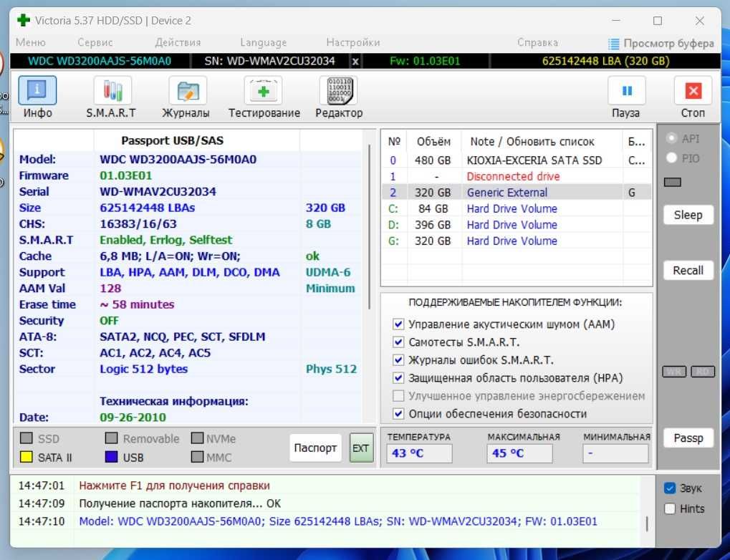Click the green EXT button
Screen dimensions: 730x560
coord(361,448)
